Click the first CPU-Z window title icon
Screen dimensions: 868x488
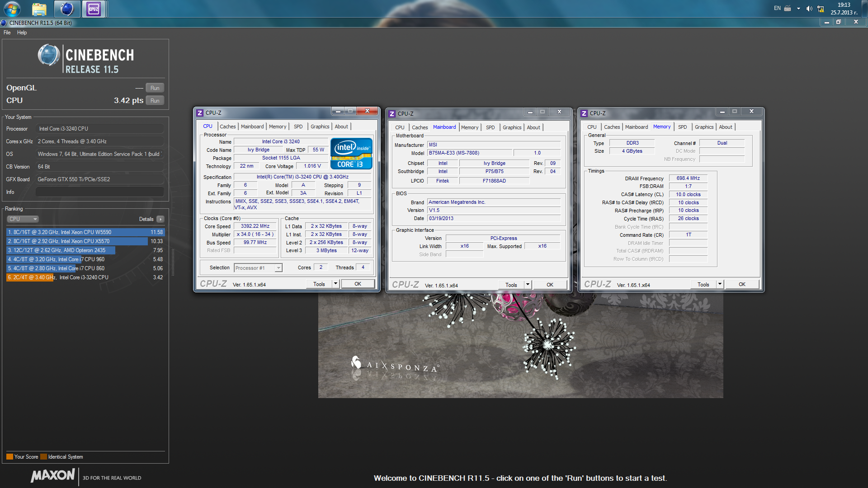[x=200, y=113]
